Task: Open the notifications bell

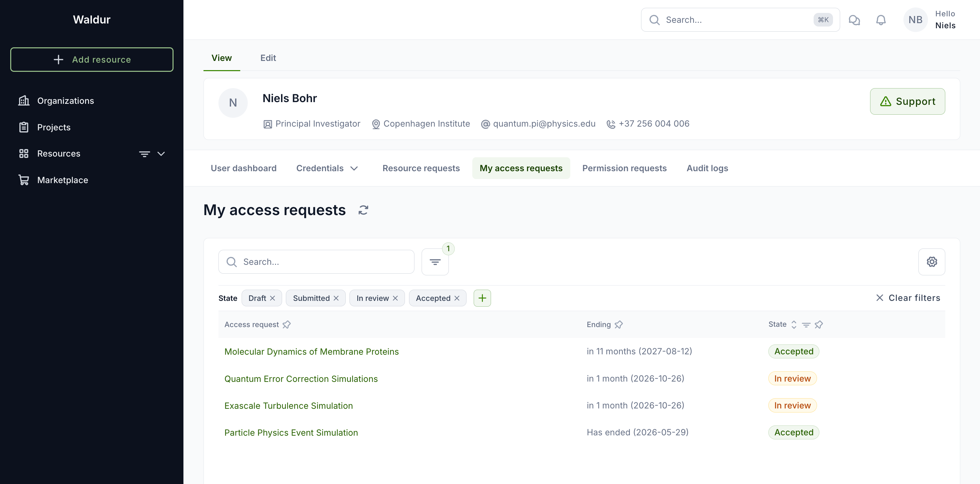Action: pos(881,20)
